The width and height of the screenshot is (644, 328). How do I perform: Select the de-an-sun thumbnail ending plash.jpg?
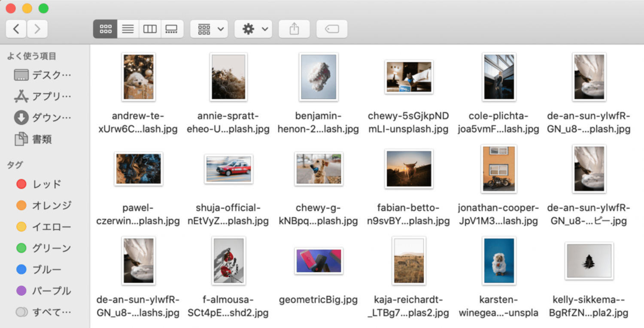coord(589,77)
